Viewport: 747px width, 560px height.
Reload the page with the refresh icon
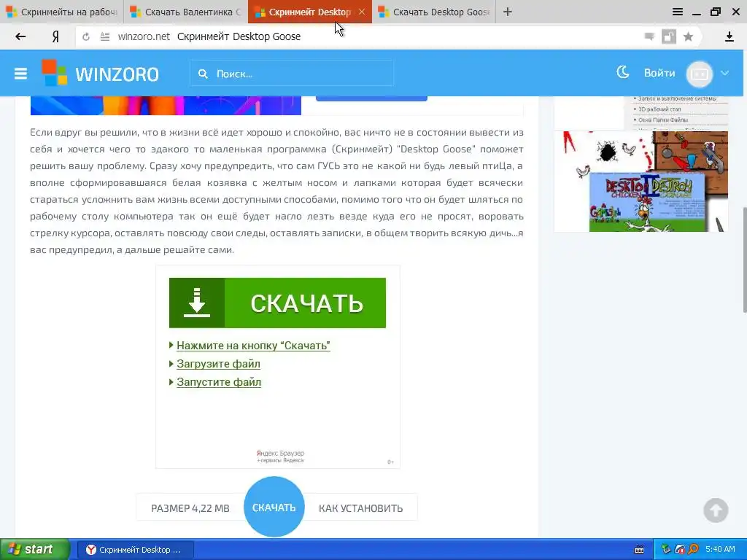[86, 36]
